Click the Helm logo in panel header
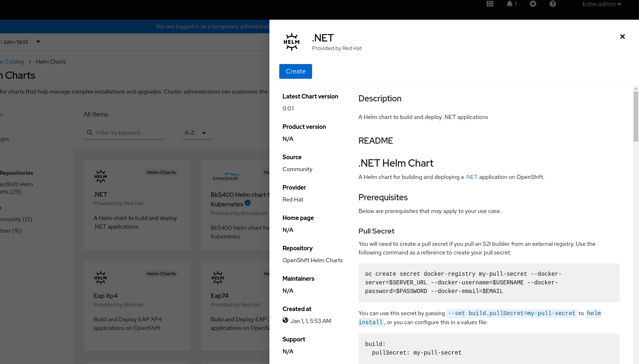The height and width of the screenshot is (364, 639). pos(292,42)
